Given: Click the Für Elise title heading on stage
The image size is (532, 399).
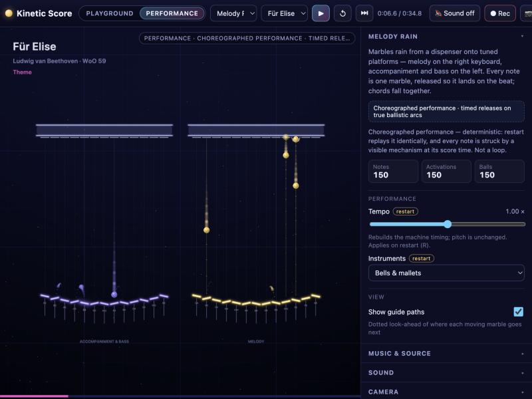Looking at the screenshot, I should click(35, 47).
